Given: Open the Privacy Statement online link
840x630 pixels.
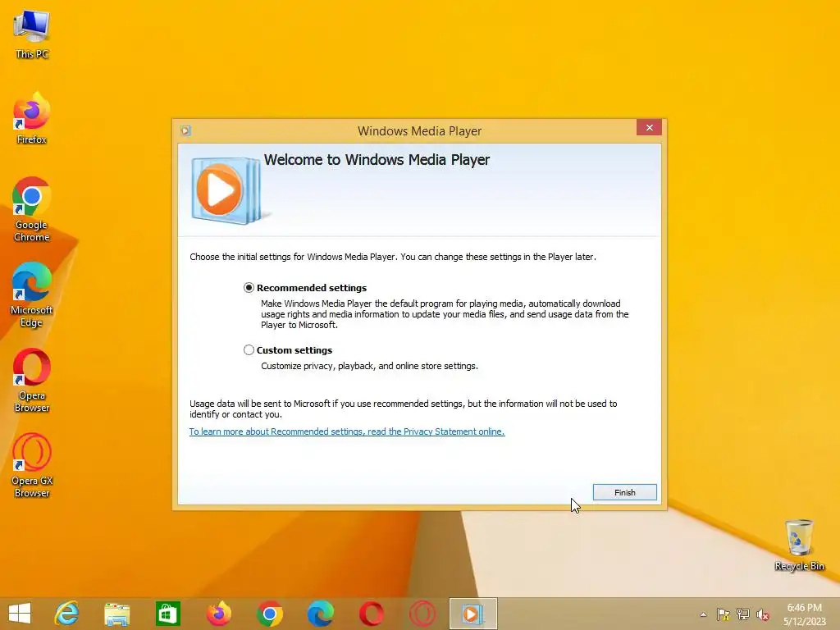Looking at the screenshot, I should click(x=347, y=431).
